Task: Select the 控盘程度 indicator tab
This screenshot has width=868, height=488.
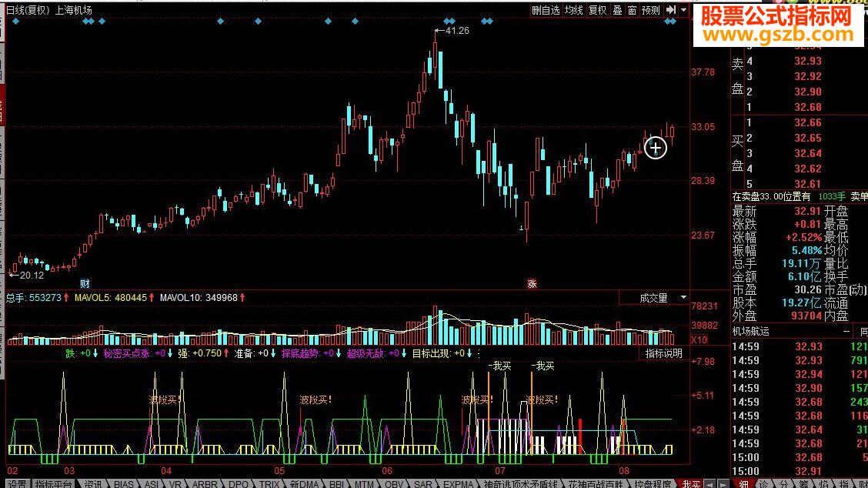Action: 652,483
